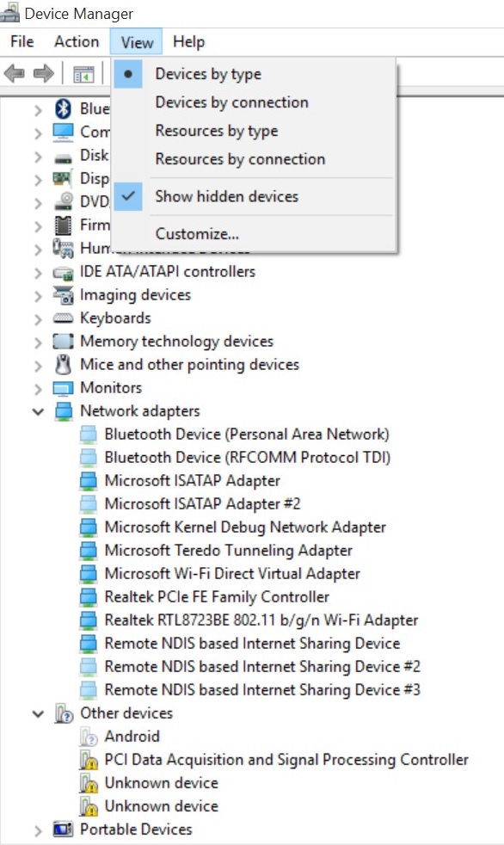Collapse the Other devices category
The image size is (504, 845).
point(38,714)
